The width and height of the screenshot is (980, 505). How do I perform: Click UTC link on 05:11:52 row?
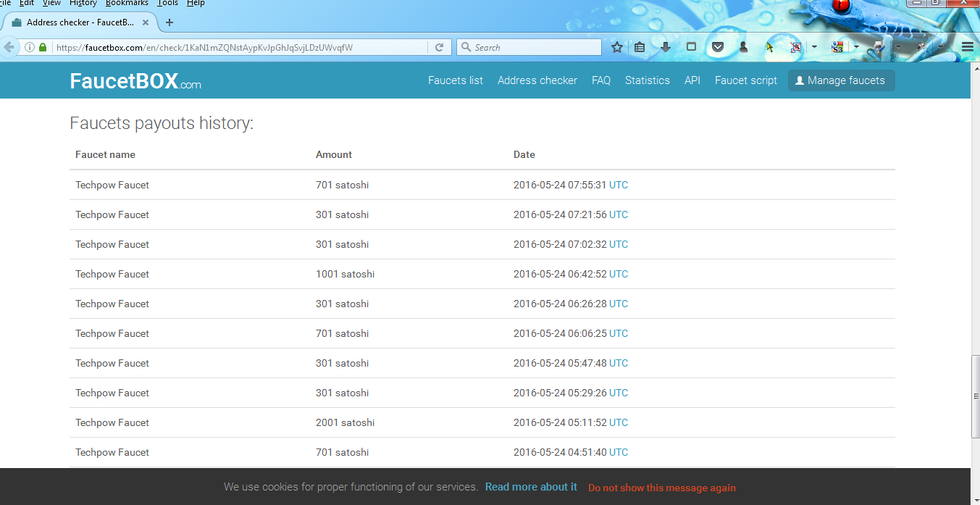(x=619, y=422)
